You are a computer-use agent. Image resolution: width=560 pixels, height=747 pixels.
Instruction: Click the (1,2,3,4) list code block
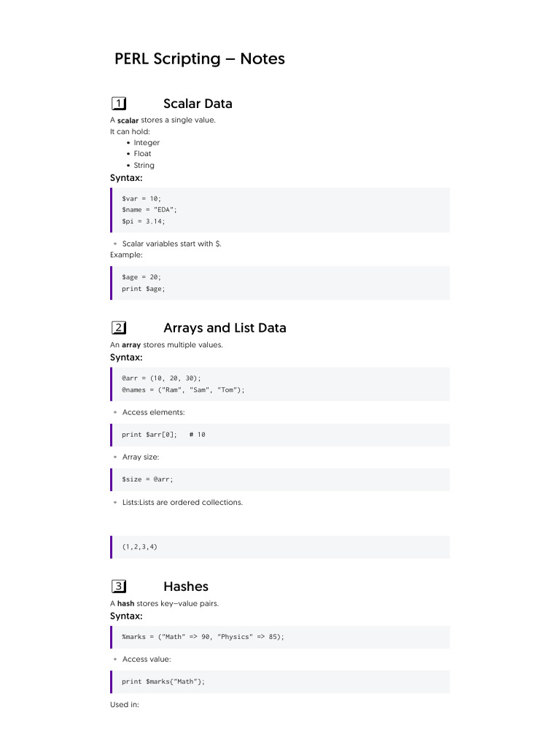pos(280,547)
